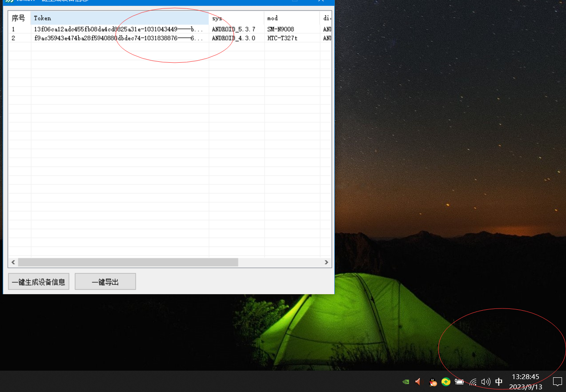Screen dimensions: 566x392
Task: Click cell HTC-T327t
Action: tap(292, 38)
